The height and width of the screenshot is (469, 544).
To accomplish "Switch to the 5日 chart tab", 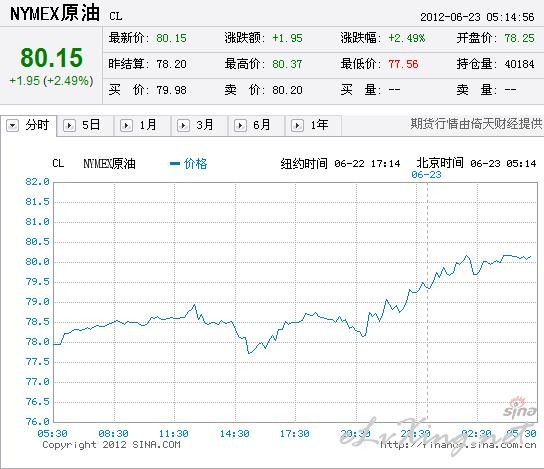I will [x=85, y=125].
